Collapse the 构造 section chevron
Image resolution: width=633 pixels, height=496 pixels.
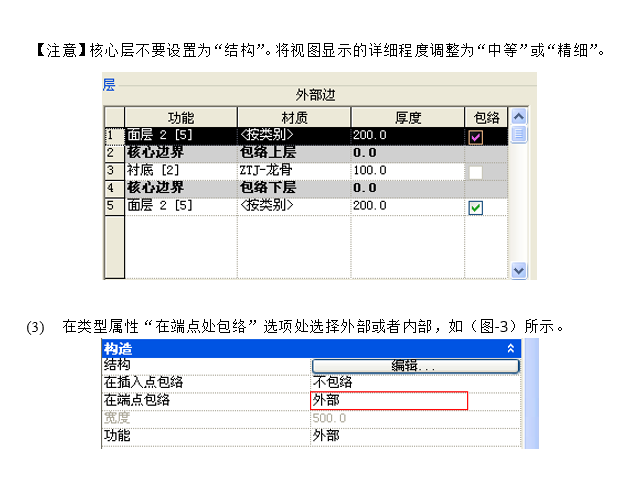[512, 349]
